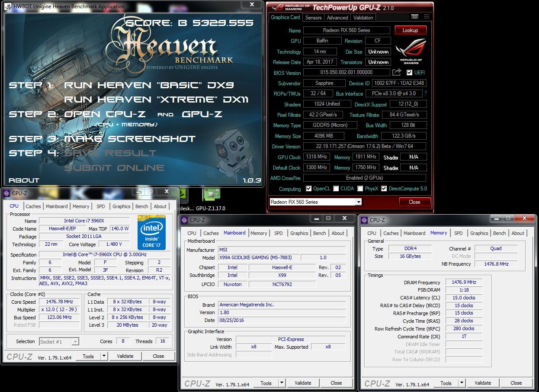Toggle the CUDA checkbox
The height and width of the screenshot is (392, 539).
point(336,189)
